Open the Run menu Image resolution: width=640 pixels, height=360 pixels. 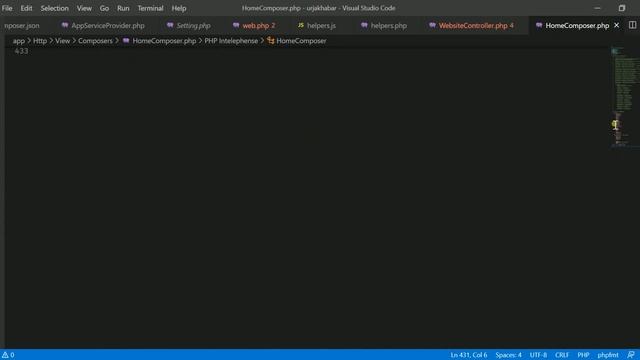[123, 8]
